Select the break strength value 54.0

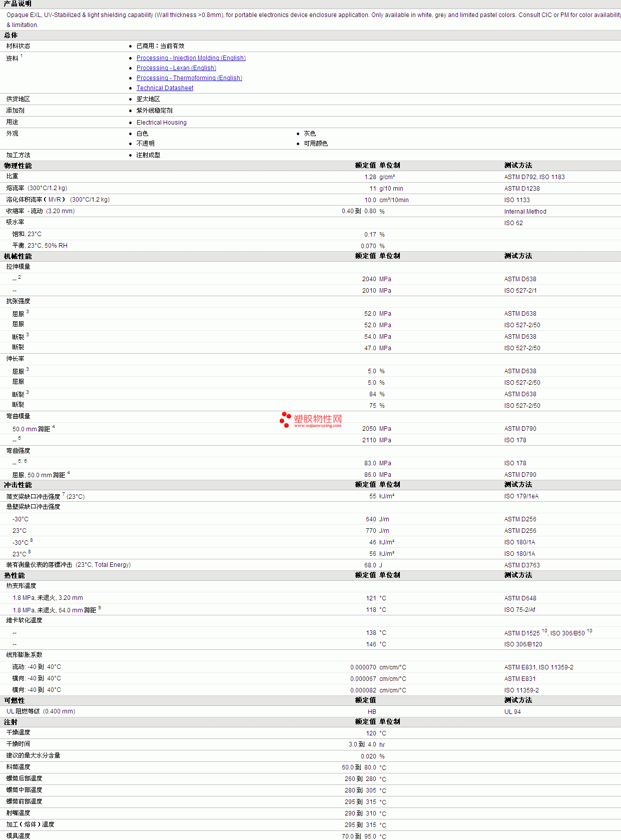click(370, 337)
